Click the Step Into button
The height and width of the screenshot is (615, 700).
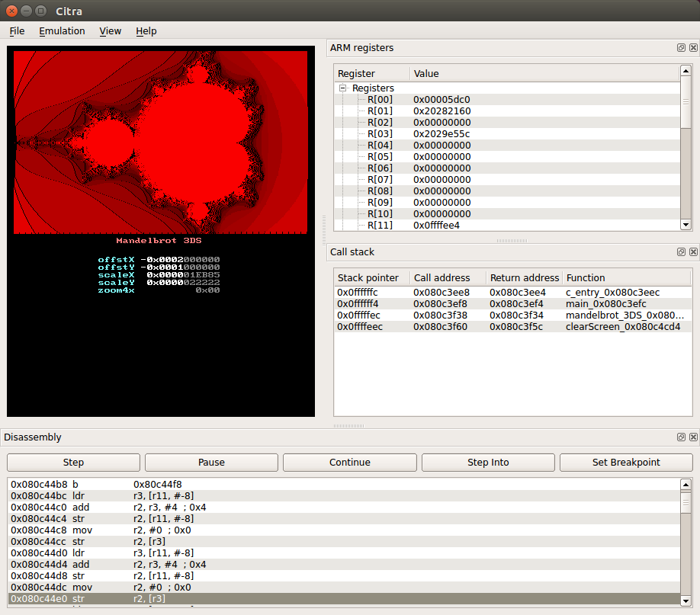pos(488,463)
